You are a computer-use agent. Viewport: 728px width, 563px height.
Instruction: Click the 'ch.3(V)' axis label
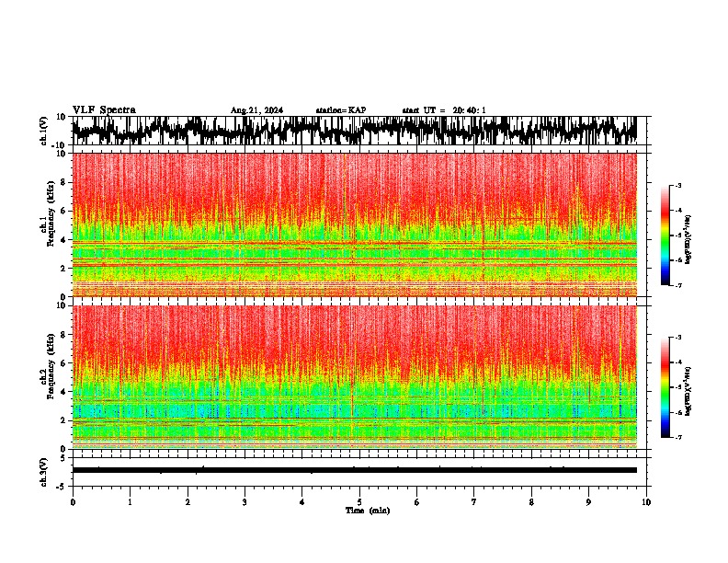44,472
